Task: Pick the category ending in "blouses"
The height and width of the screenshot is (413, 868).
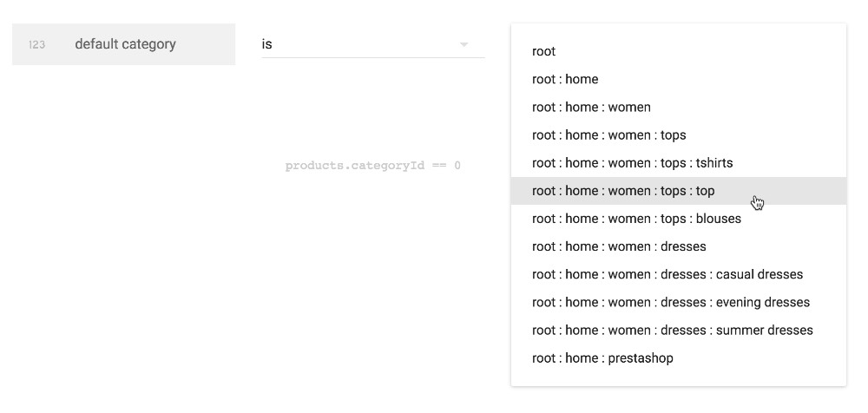Action: (636, 219)
